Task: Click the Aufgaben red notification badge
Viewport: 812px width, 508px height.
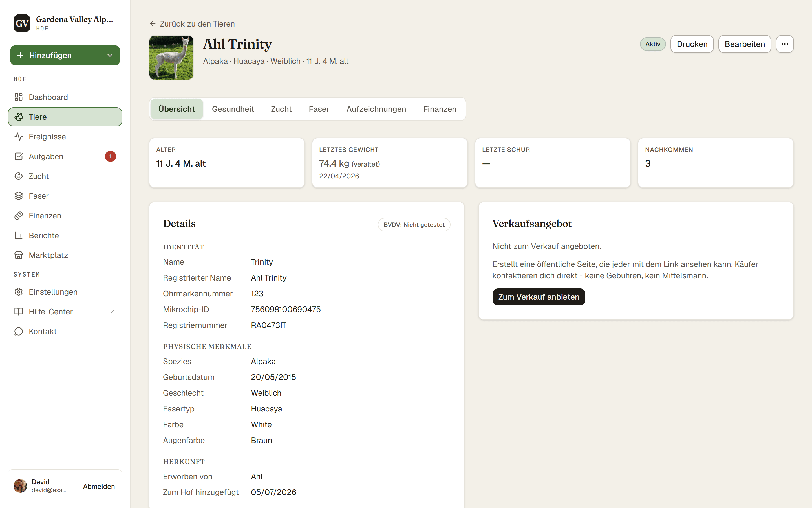Action: pos(111,157)
